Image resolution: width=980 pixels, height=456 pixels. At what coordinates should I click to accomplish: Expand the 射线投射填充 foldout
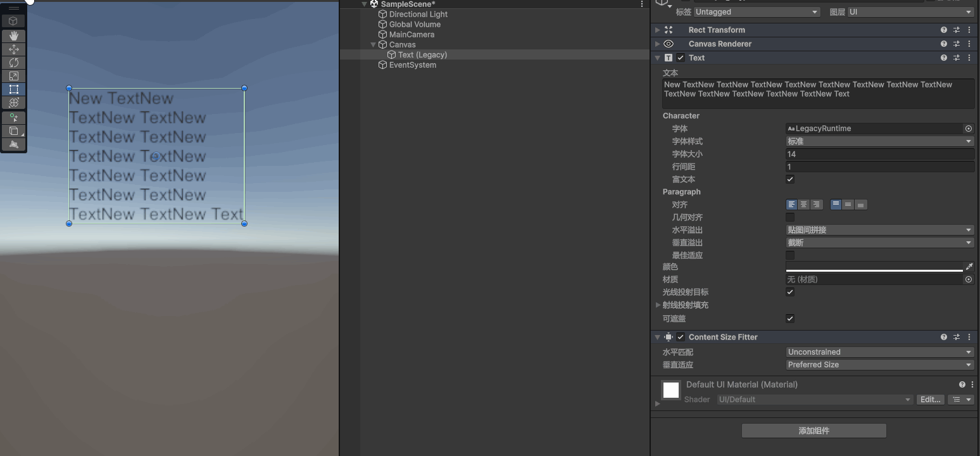[x=658, y=305]
